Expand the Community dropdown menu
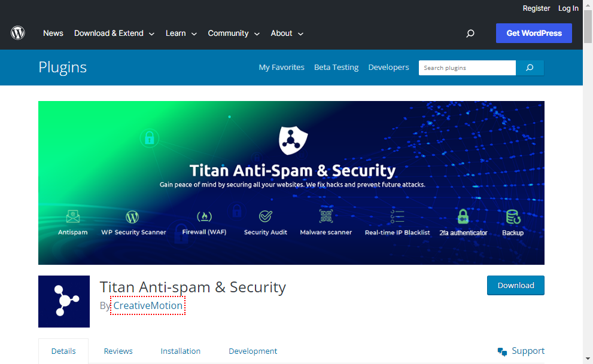 (234, 33)
